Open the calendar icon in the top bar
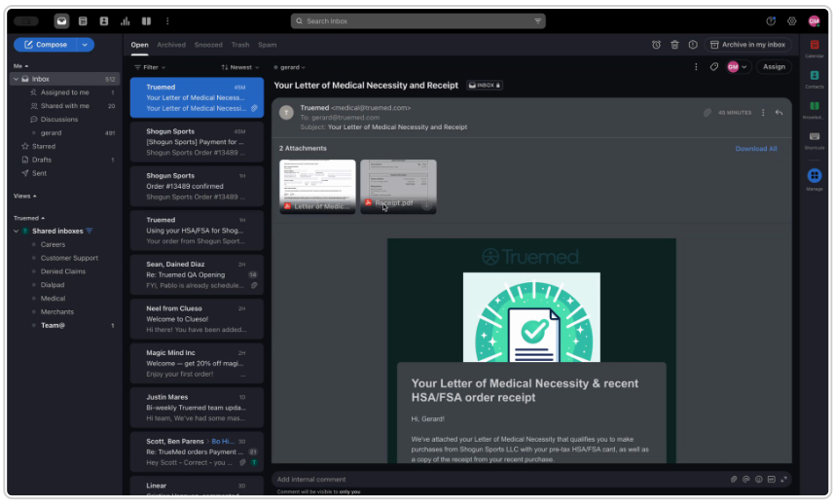 pos(83,21)
